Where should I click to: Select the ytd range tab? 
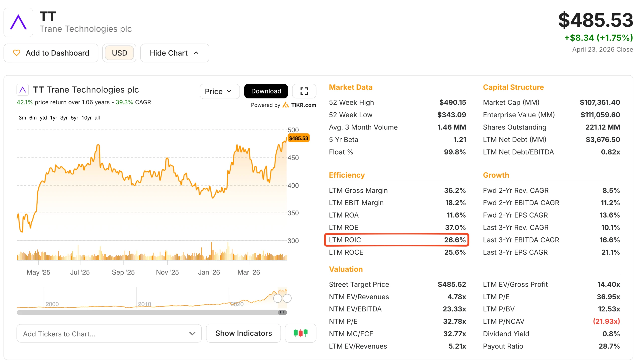43,118
